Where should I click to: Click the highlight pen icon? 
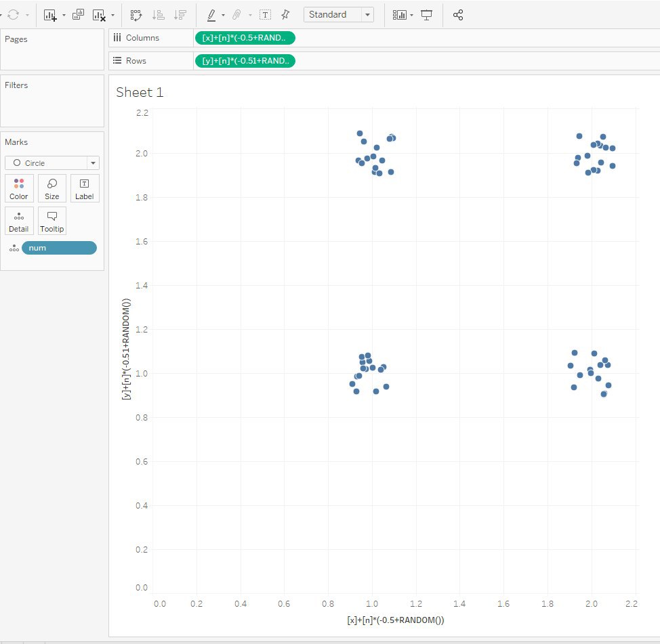pyautogui.click(x=211, y=15)
